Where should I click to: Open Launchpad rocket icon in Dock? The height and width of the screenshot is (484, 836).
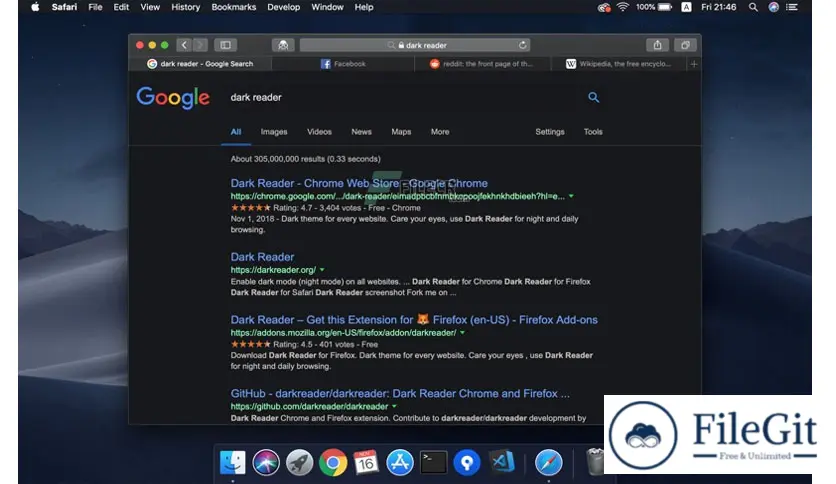click(299, 462)
